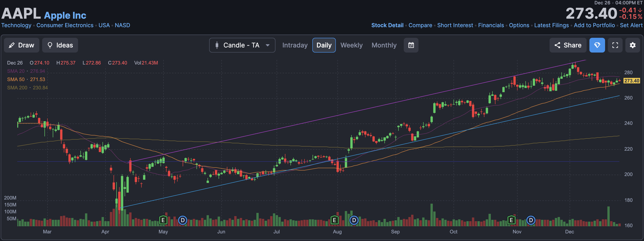Screen dimensions: 644x241
Task: Click the AAPL ticker heading
Action: point(21,14)
